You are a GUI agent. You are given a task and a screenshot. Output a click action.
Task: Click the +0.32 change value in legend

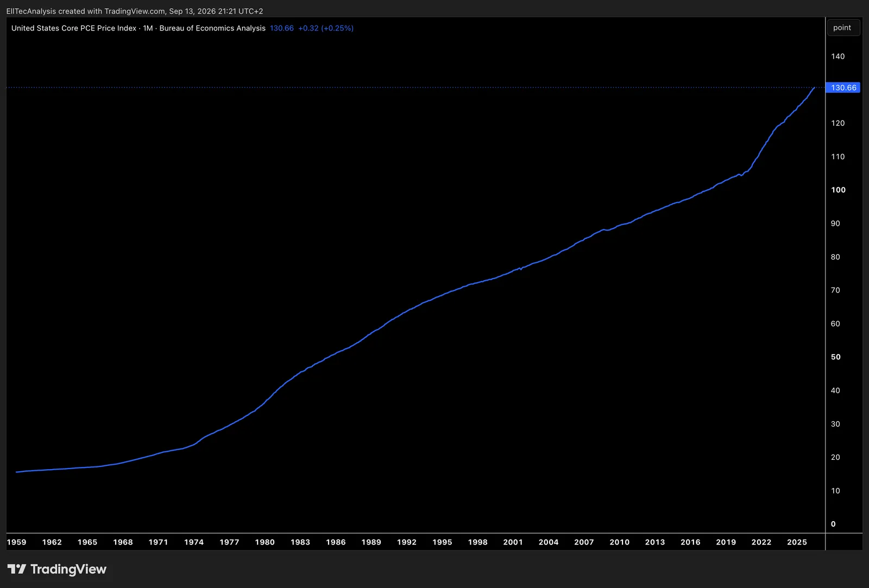tap(308, 28)
